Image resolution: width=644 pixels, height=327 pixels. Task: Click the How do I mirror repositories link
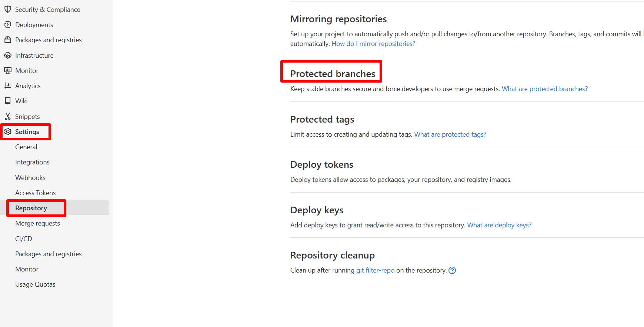click(x=373, y=43)
